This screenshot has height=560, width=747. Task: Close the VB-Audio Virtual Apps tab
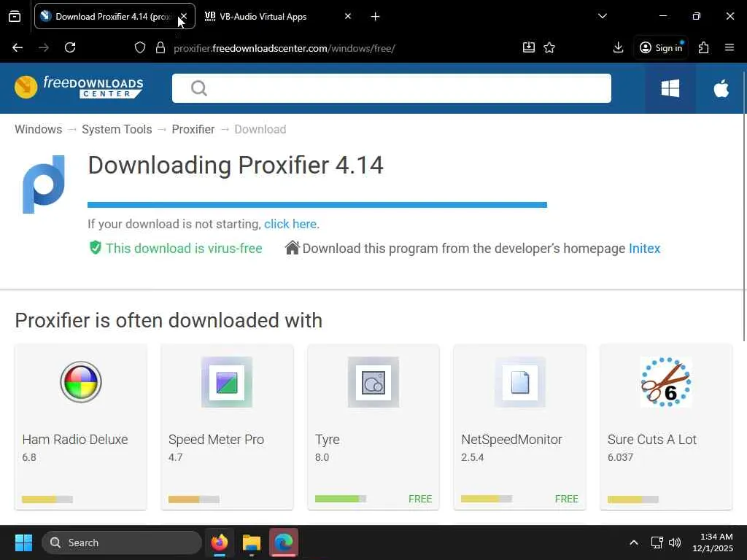point(348,17)
